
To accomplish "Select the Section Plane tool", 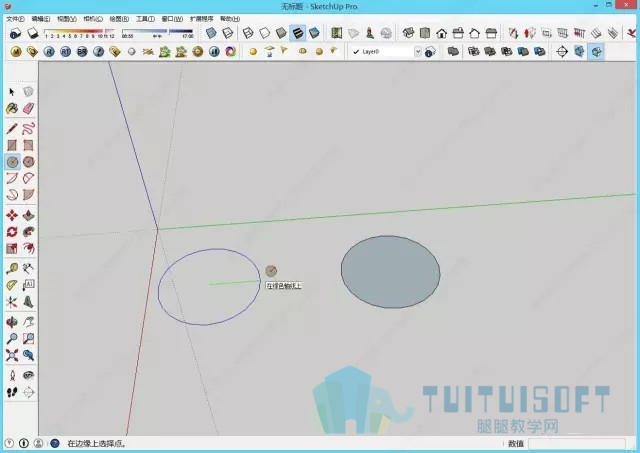I will tap(28, 392).
